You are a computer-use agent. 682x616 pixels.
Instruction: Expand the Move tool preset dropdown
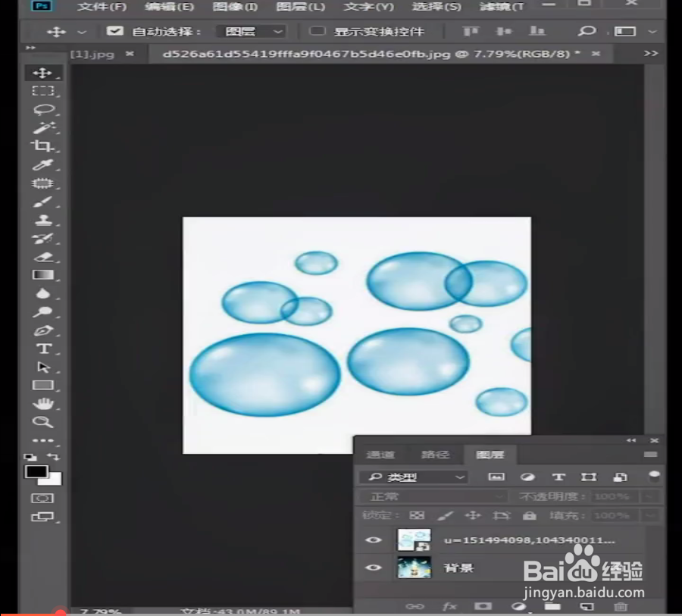(82, 32)
